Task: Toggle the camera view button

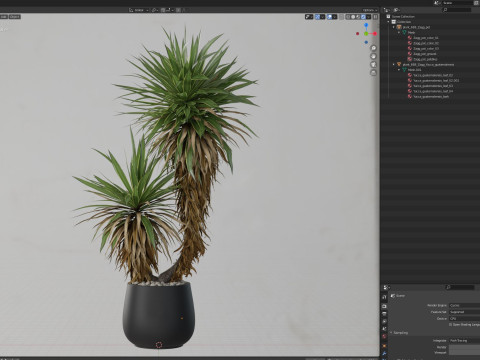Action: point(373,64)
